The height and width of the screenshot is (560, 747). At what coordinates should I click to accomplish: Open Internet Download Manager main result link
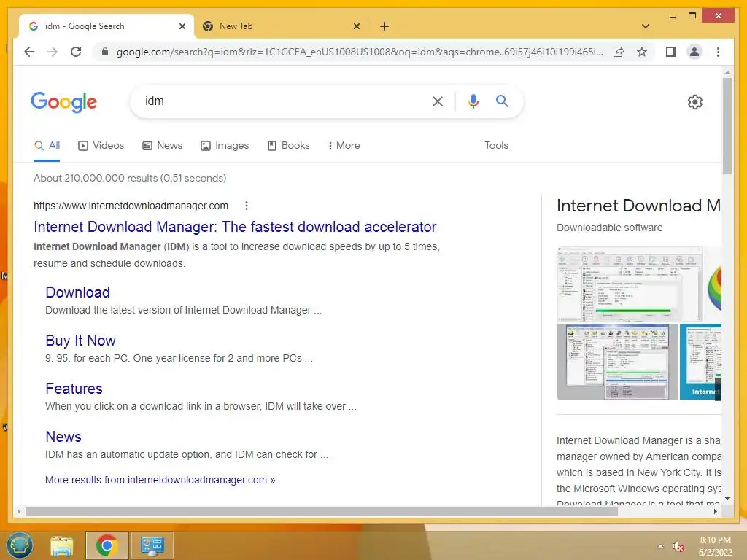click(x=235, y=227)
